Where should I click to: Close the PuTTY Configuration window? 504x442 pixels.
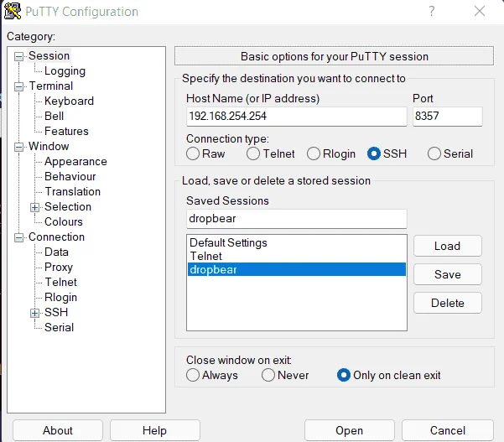[480, 11]
